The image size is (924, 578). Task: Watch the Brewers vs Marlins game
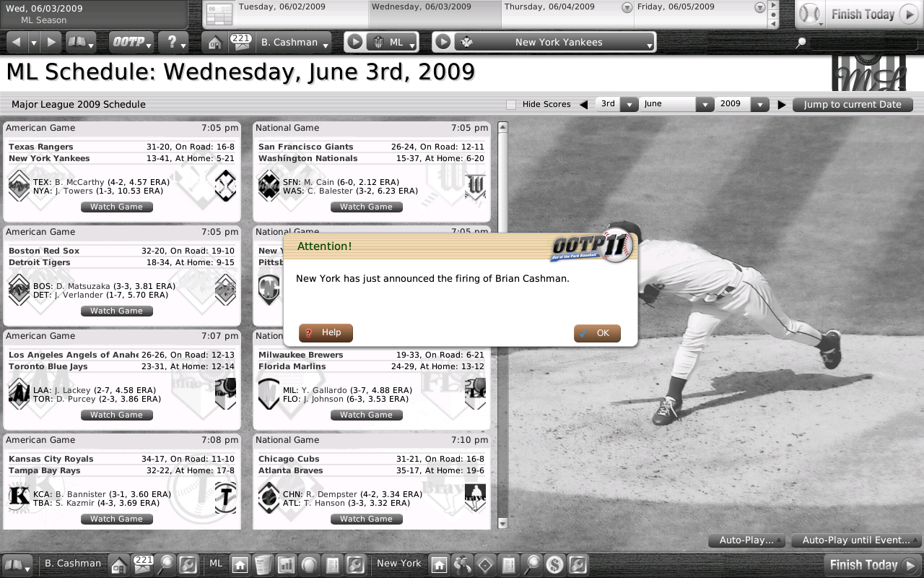click(366, 415)
